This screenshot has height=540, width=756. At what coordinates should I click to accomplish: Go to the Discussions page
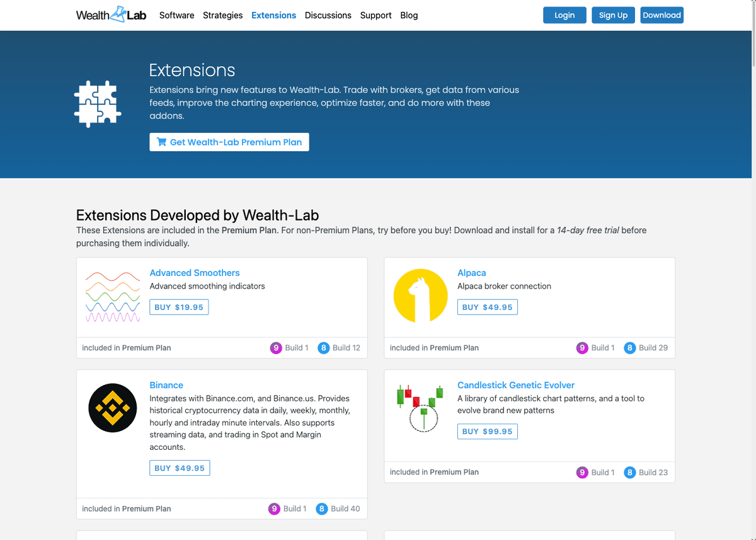pyautogui.click(x=328, y=15)
